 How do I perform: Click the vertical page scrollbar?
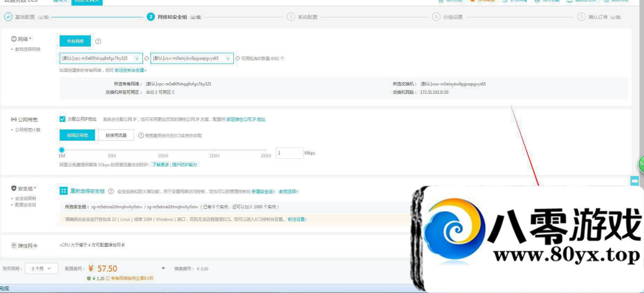point(642,94)
